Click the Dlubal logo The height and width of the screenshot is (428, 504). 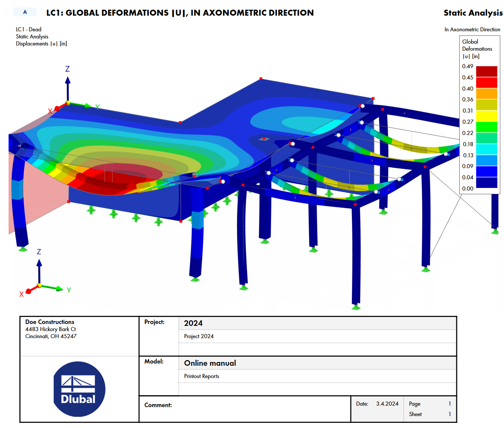[x=79, y=389]
